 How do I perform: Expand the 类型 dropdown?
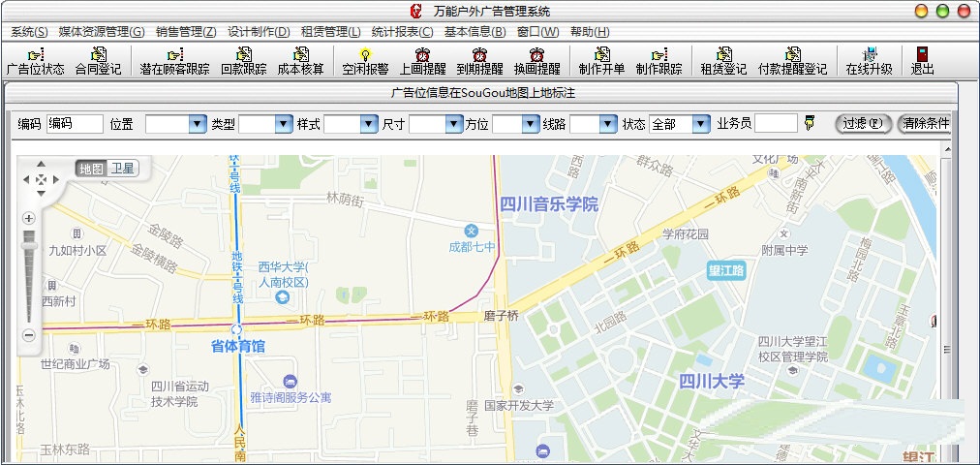point(284,124)
